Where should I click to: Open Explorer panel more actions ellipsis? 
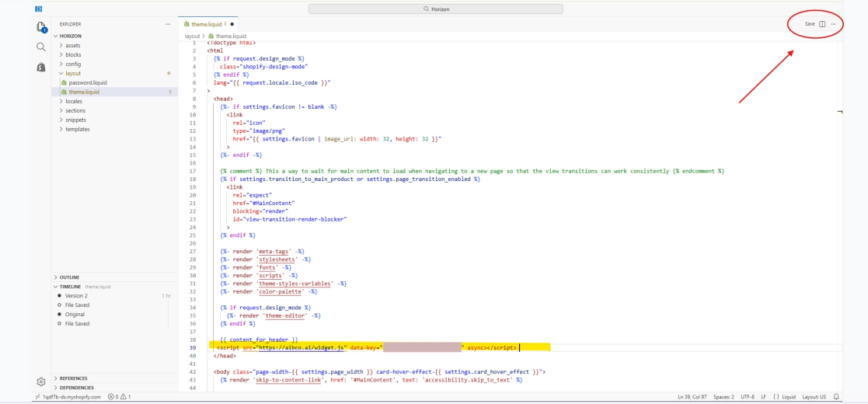(168, 24)
